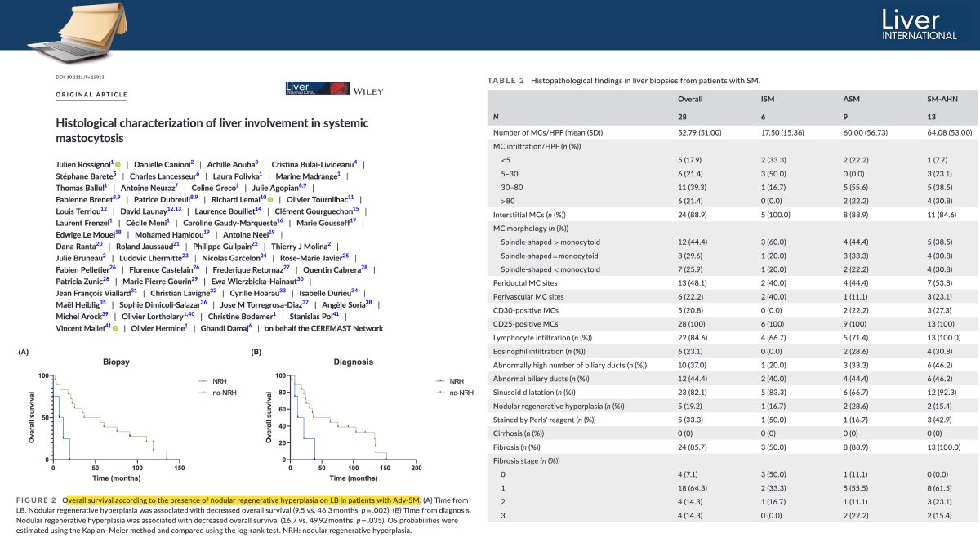This screenshot has width=980, height=551.
Task: Open author link Ghandi Damaj
Action: (226, 327)
